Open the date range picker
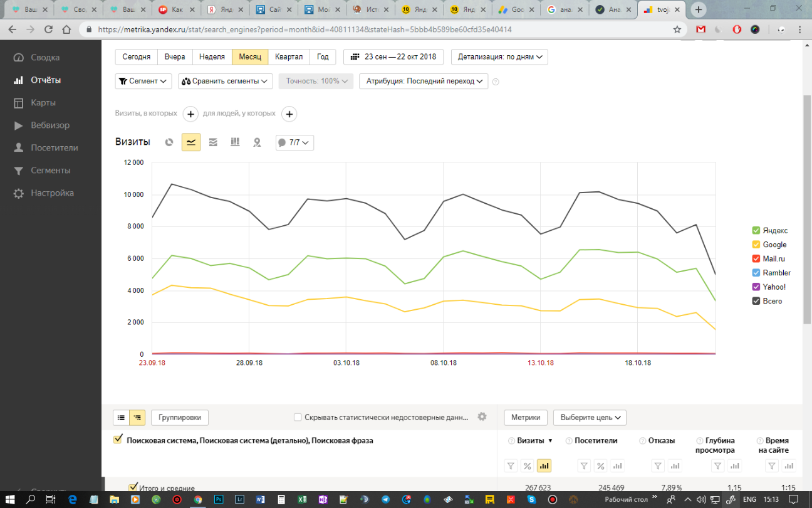 click(393, 56)
